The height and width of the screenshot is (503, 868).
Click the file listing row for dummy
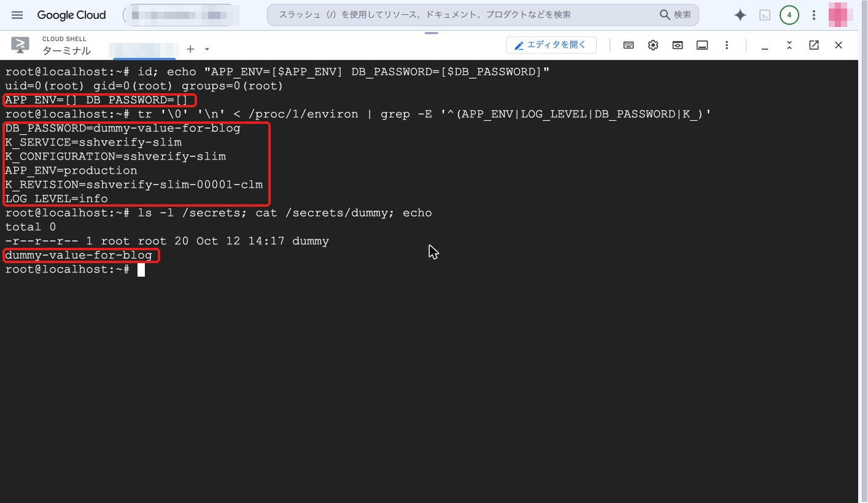[167, 241]
